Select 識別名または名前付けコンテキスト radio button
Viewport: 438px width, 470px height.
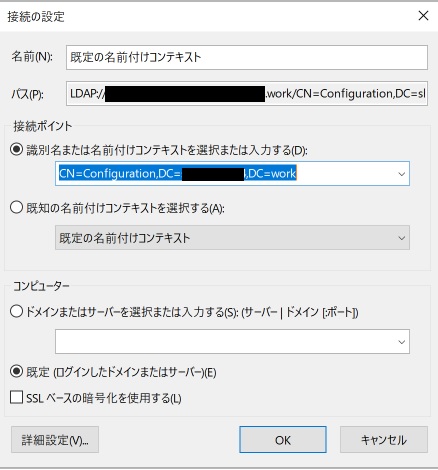tap(16, 150)
